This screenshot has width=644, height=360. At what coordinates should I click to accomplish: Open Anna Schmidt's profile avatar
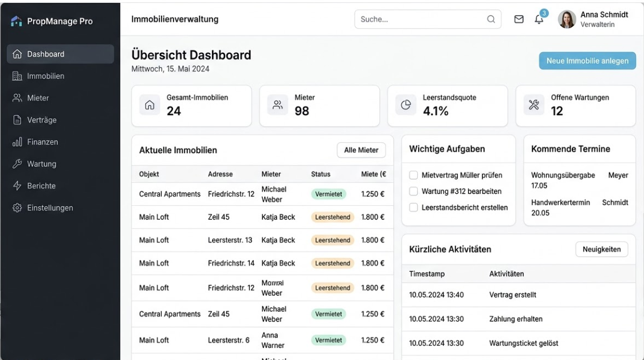(x=567, y=19)
